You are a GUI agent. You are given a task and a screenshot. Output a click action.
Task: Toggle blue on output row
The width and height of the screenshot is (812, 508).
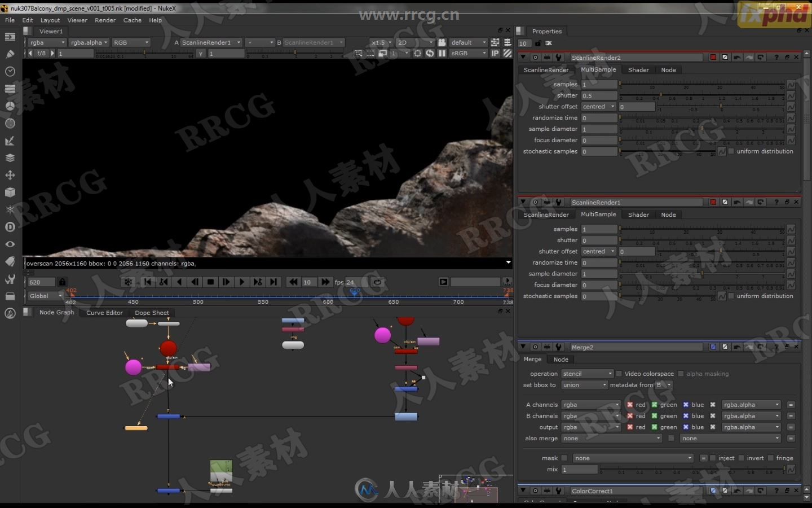686,427
